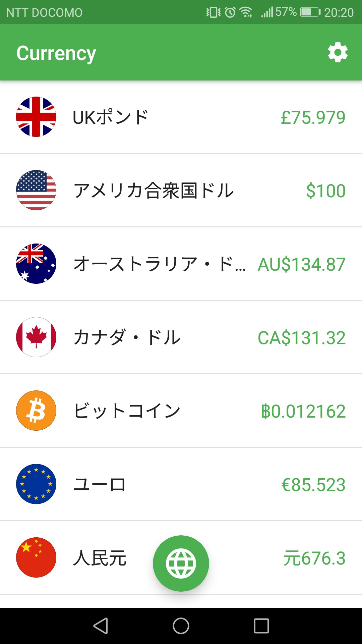This screenshot has height=644, width=362.
Task: Tap the United States flag icon
Action: pos(36,190)
